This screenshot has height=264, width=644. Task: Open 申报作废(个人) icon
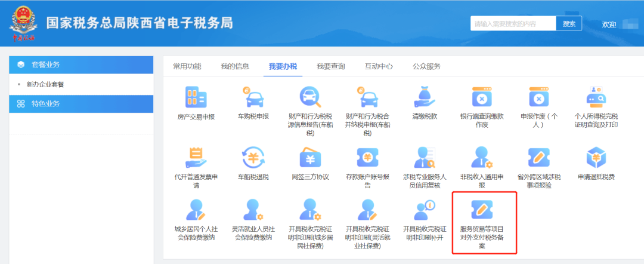[539, 97]
